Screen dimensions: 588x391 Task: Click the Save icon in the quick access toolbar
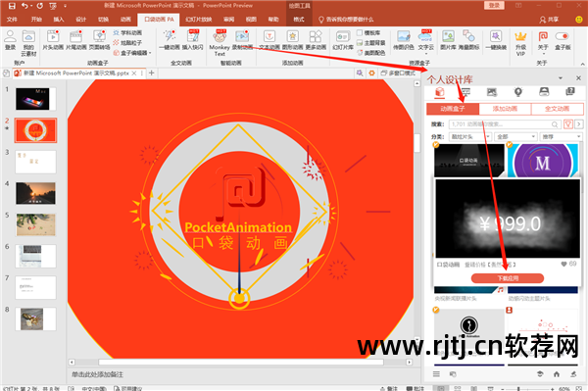click(x=12, y=6)
